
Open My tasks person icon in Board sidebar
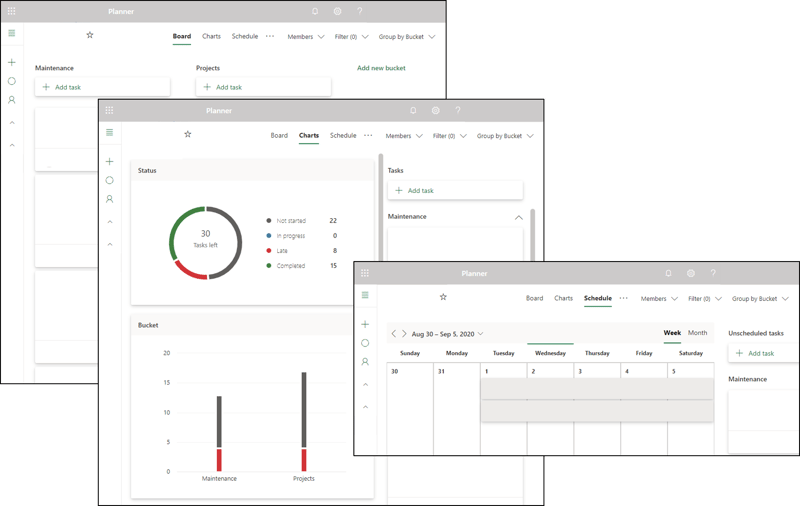[x=12, y=100]
